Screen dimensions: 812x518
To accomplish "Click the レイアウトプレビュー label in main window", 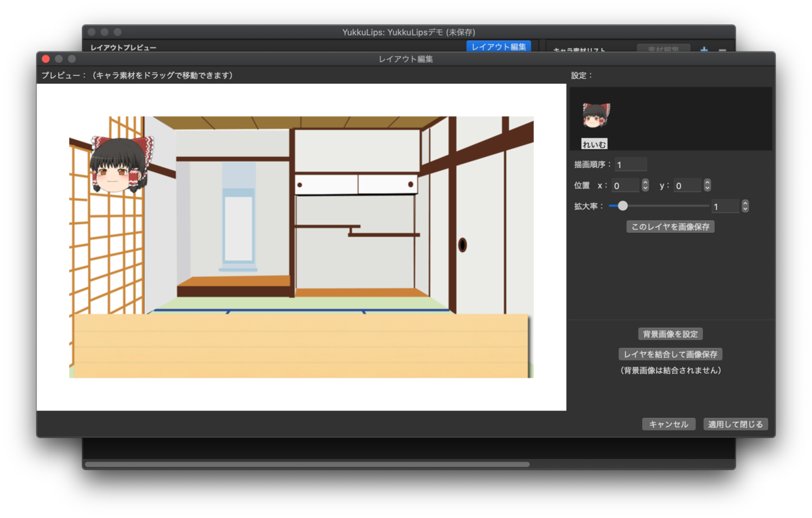I will [124, 48].
